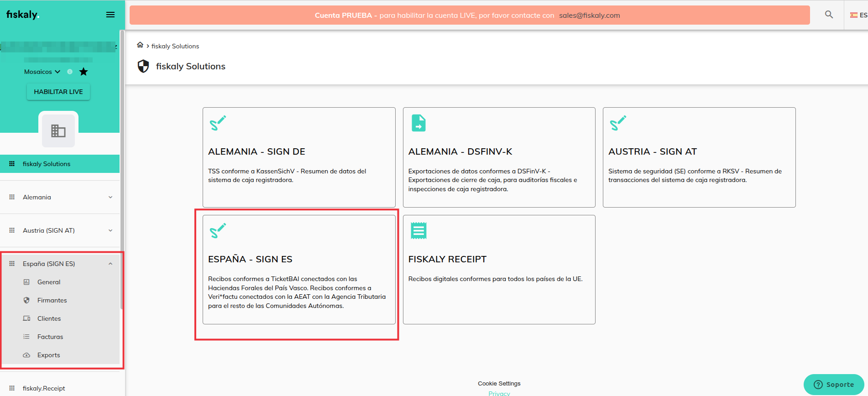Go to home via breadcrumb house icon

[x=140, y=45]
